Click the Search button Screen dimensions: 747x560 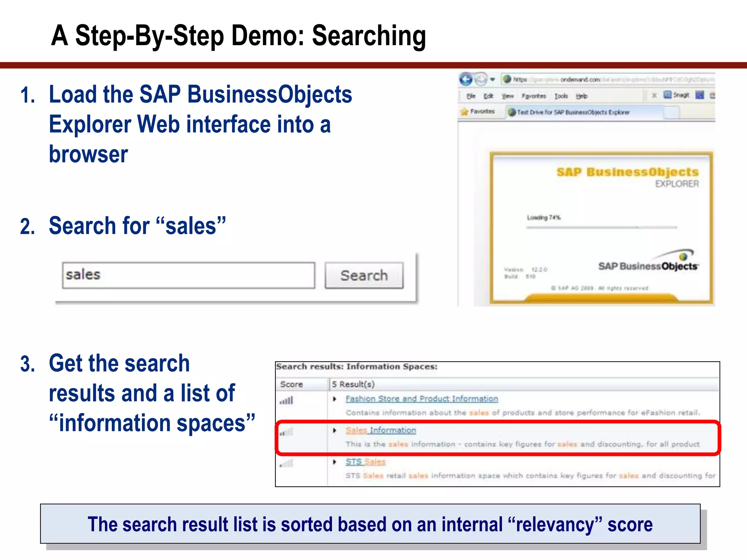click(x=364, y=275)
